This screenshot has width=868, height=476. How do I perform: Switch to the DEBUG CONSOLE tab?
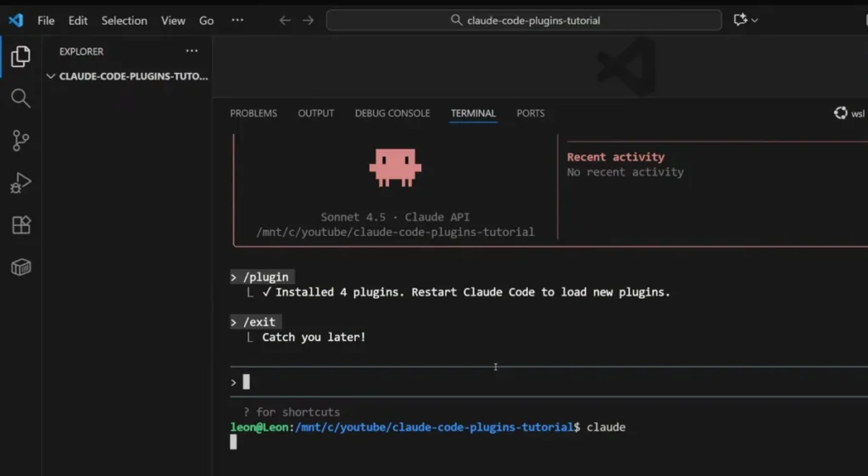pos(392,113)
